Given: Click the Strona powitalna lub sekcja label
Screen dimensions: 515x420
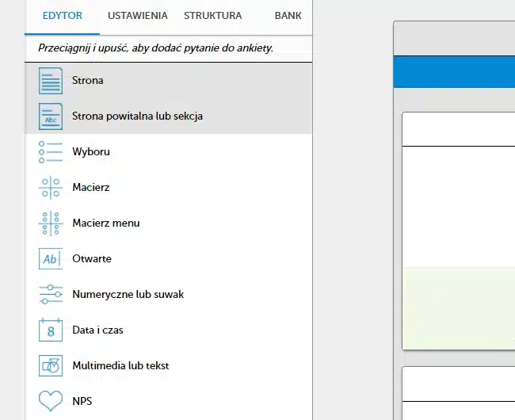Looking at the screenshot, I should (137, 116).
